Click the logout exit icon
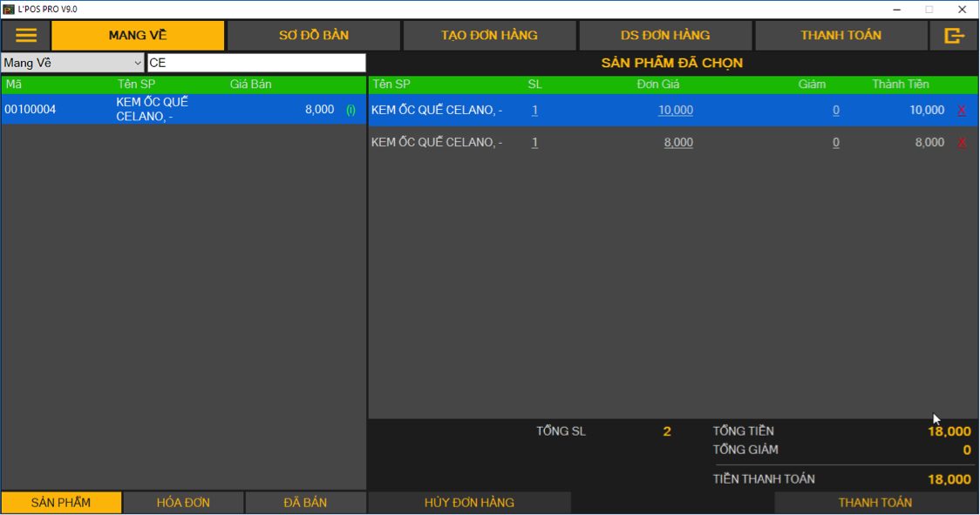This screenshot has width=980, height=515. (954, 36)
